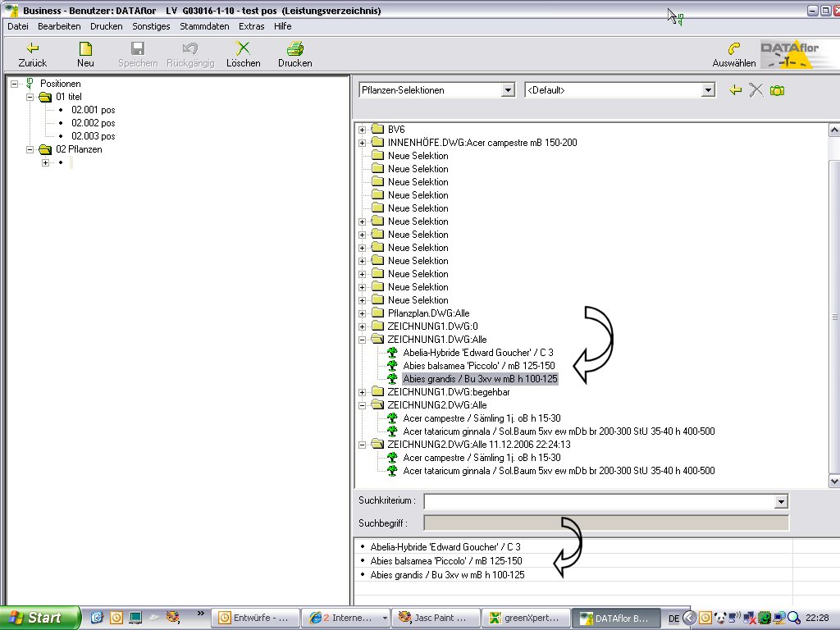Select Acer campestre under ZEICHNUNG2.DWG:Alle 11.12.2006

pyautogui.click(x=482, y=458)
